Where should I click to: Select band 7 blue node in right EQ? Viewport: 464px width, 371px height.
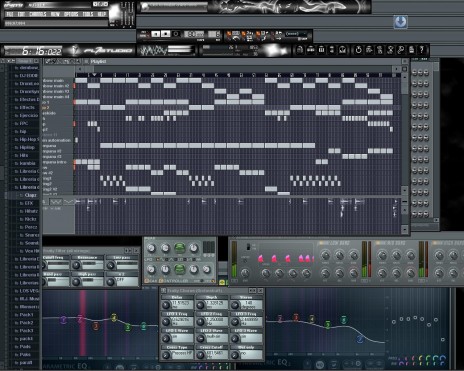(x=360, y=339)
